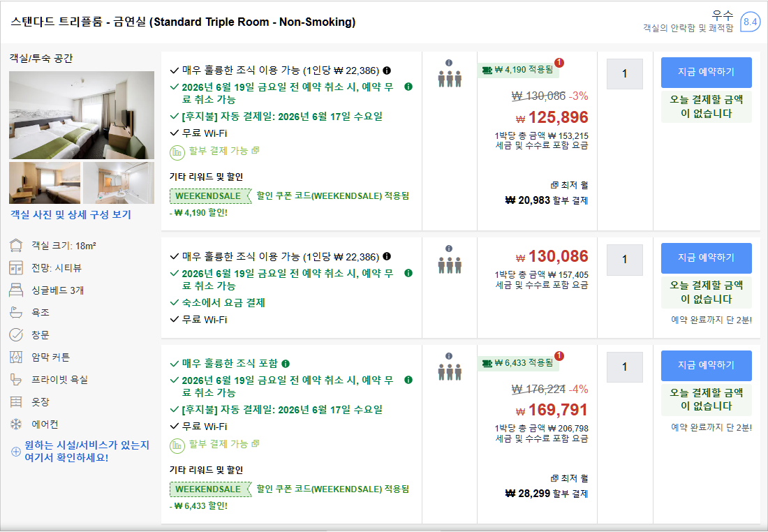Open 객실 사진 및 상세 구성 보기 link

click(71, 214)
